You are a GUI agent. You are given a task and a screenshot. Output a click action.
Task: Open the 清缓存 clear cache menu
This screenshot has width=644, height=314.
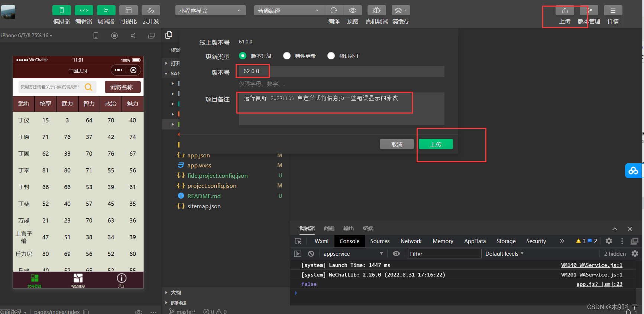[401, 10]
